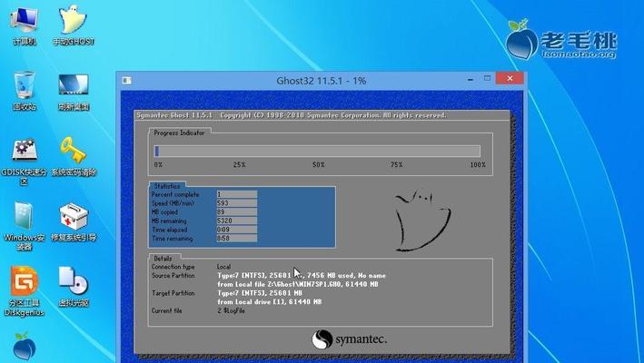Image resolution: width=644 pixels, height=363 pixels.
Task: Minimize the Ghost32 11.5.1 window
Action: 471,79
